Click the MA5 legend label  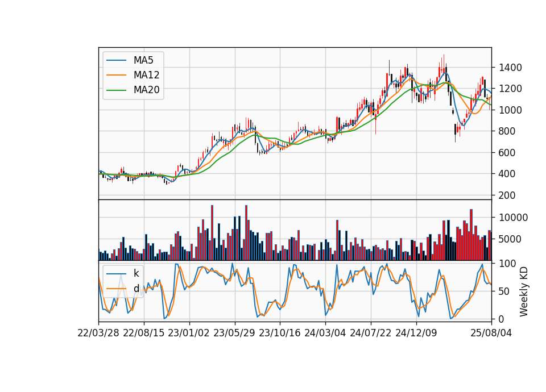click(143, 60)
